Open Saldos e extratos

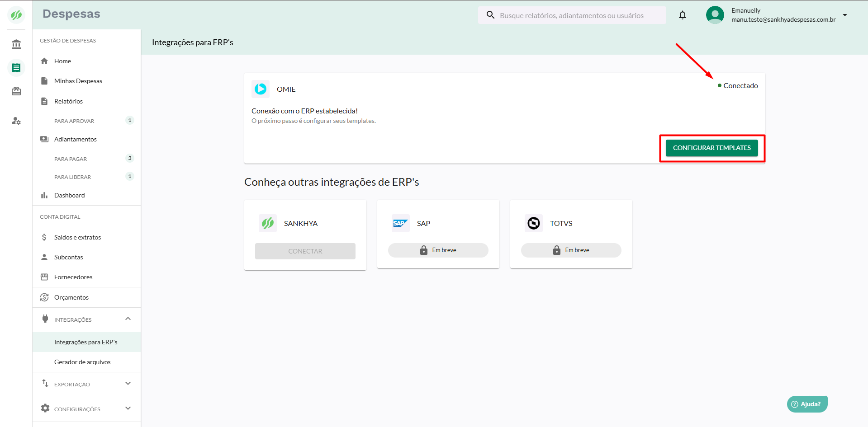[86, 237]
